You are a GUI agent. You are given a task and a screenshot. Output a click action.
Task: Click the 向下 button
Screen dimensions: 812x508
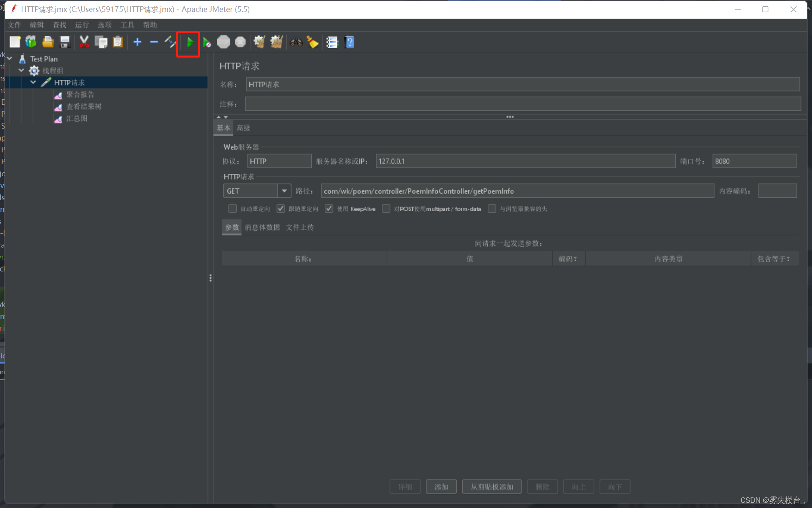pyautogui.click(x=615, y=487)
